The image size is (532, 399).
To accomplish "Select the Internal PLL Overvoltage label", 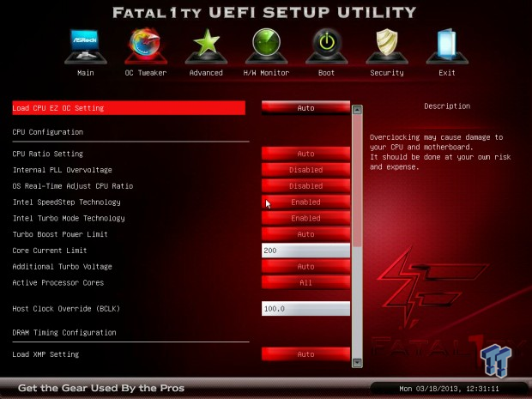I will [x=62, y=170].
